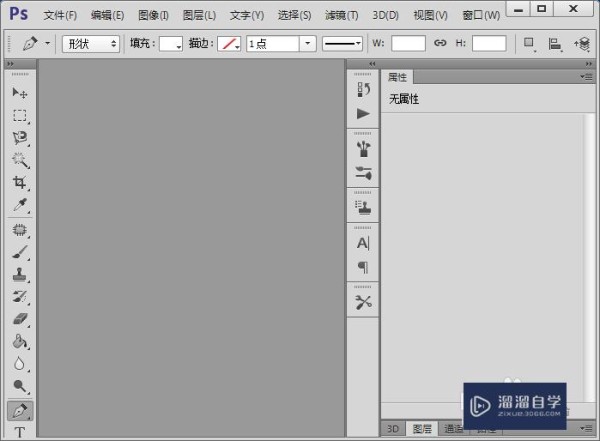600x441 pixels.
Task: Select the Dodge tool
Action: pos(20,386)
